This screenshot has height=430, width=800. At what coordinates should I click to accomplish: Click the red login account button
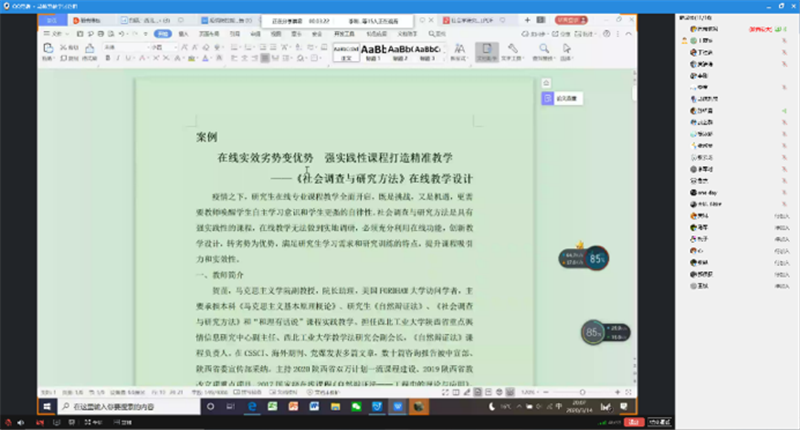571,20
